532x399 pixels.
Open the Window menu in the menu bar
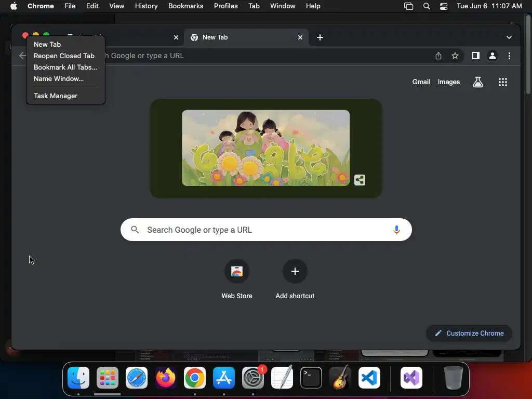coord(283,6)
